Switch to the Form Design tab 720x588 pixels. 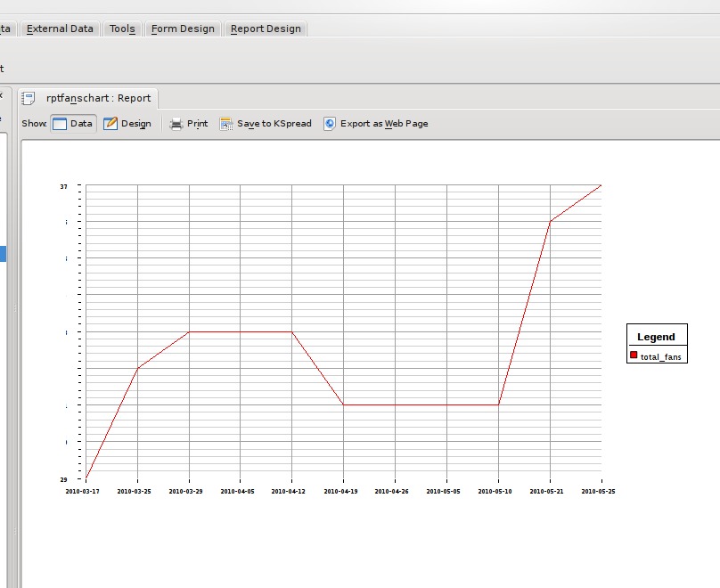[x=183, y=29]
